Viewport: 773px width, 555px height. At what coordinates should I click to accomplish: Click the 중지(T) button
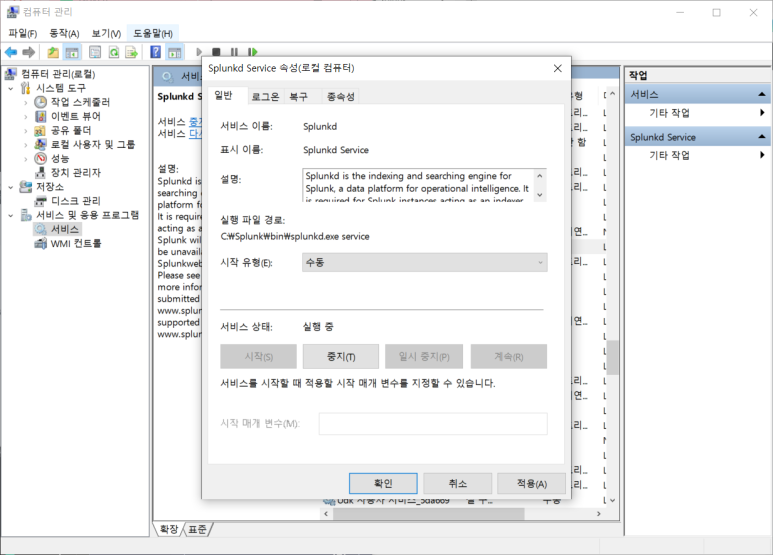(341, 356)
